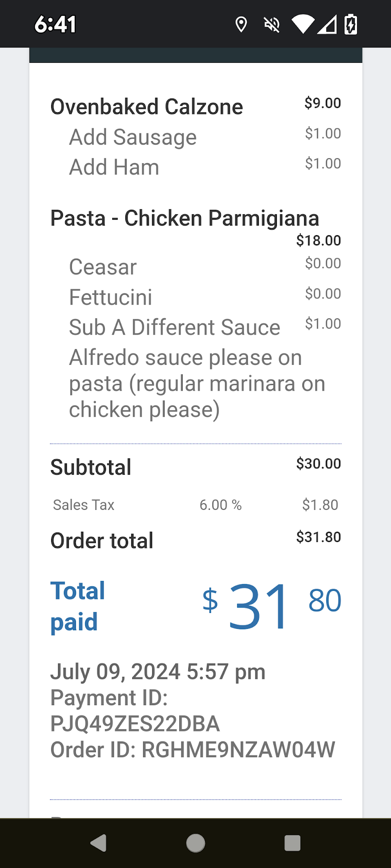Tap the battery charging status icon
This screenshot has height=868, width=391.
351,24
